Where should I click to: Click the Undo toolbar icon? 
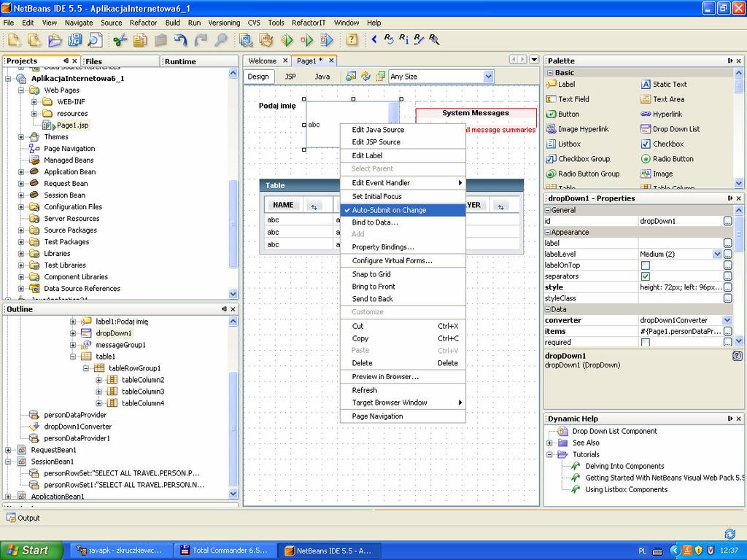pos(181,40)
